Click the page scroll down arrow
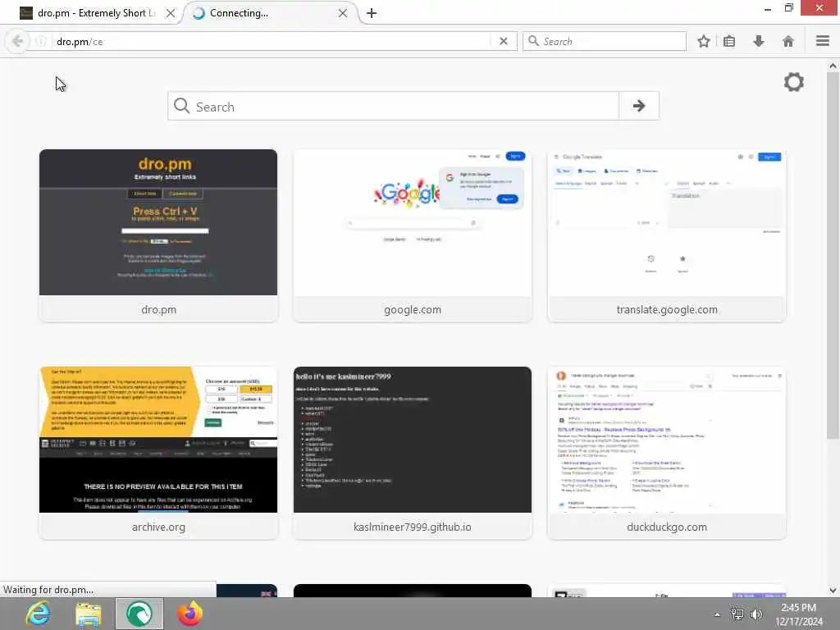The image size is (840, 630). (833, 591)
